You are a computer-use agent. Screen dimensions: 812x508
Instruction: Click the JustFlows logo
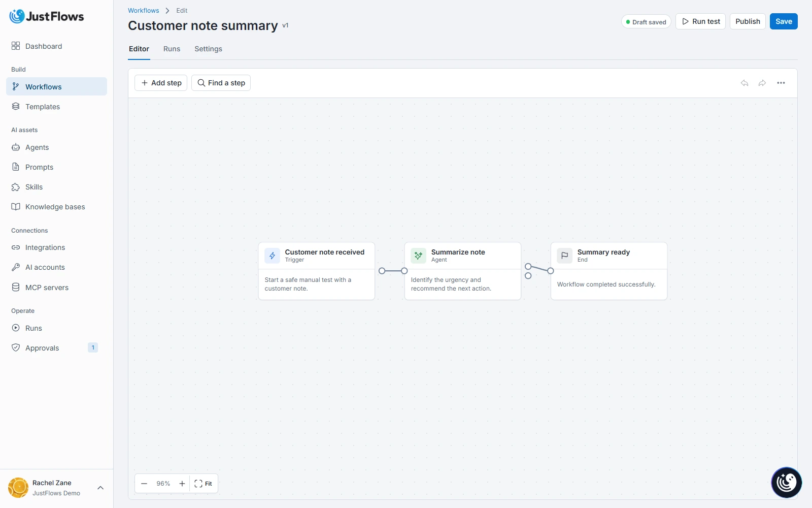47,16
